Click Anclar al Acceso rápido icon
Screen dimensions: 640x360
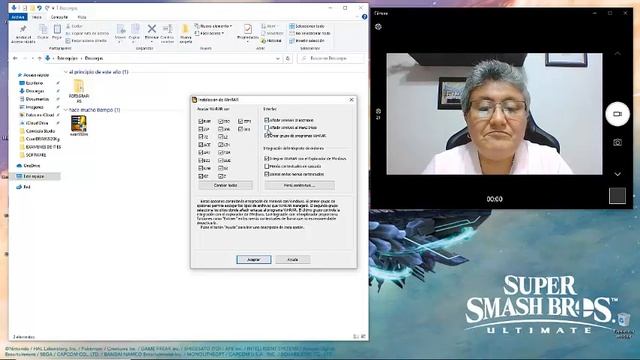pos(23,29)
